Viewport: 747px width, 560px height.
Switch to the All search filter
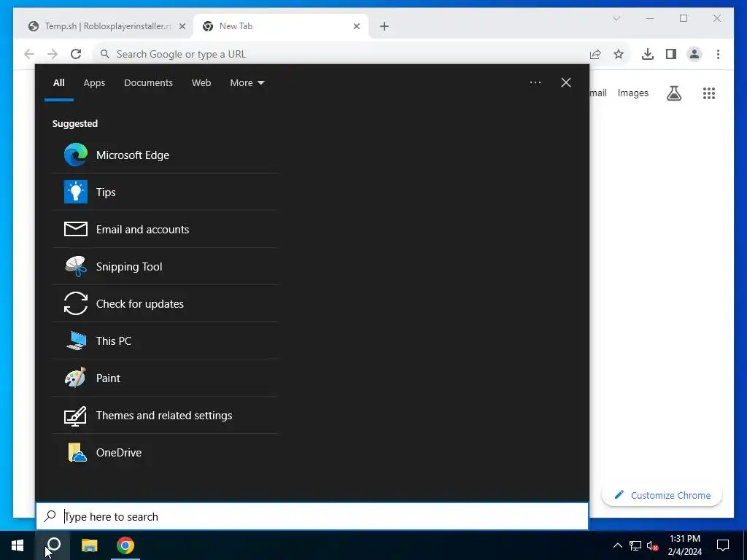click(58, 83)
